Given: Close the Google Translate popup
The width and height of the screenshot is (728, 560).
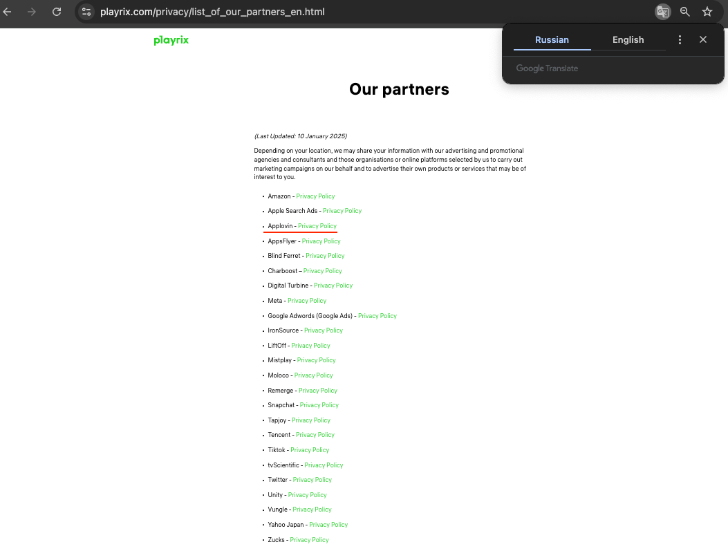Looking at the screenshot, I should [x=703, y=40].
